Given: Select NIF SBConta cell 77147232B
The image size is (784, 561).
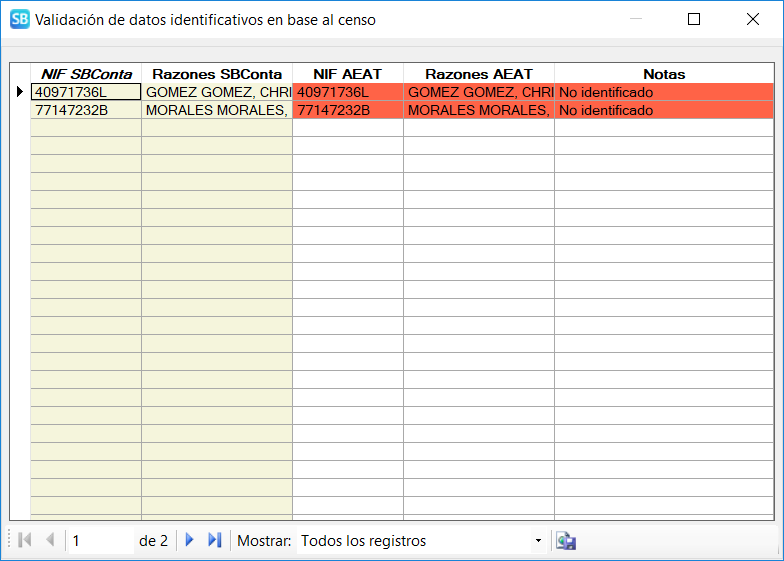Looking at the screenshot, I should click(86, 110).
